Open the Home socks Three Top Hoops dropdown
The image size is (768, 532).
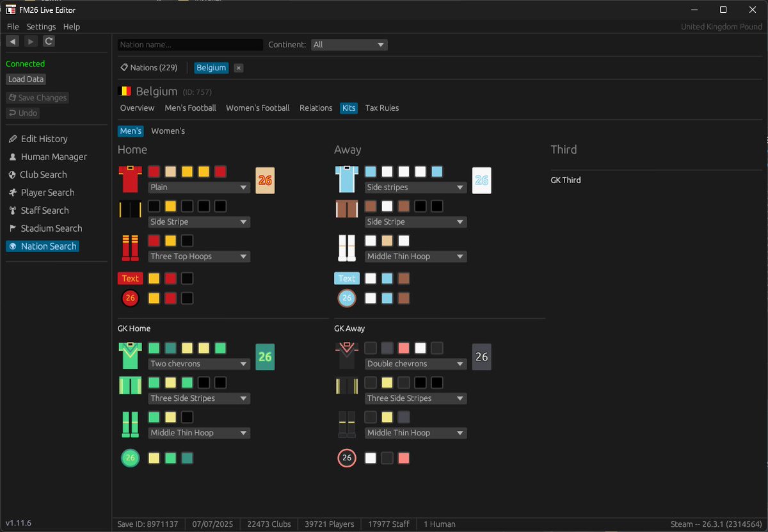[x=199, y=257]
